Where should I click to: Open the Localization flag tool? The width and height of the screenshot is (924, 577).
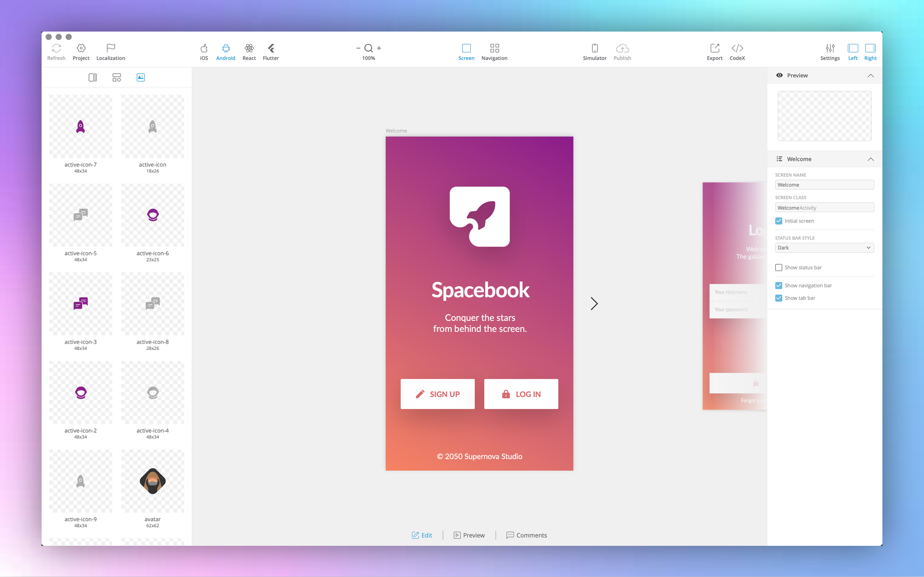tap(111, 49)
